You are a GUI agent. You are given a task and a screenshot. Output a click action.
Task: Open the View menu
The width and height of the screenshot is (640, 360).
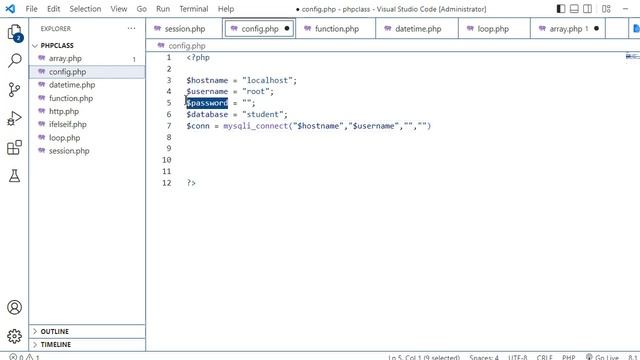(x=119, y=9)
